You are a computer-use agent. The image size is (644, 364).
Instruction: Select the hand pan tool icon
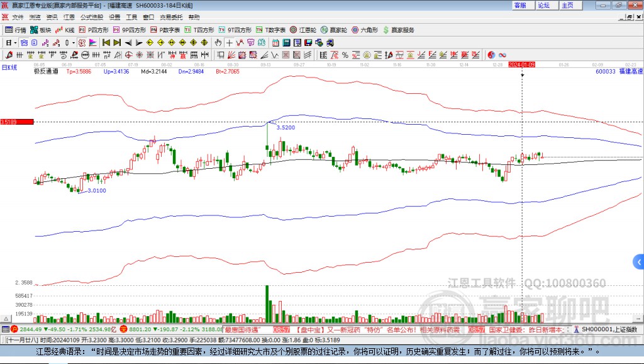coord(218,43)
